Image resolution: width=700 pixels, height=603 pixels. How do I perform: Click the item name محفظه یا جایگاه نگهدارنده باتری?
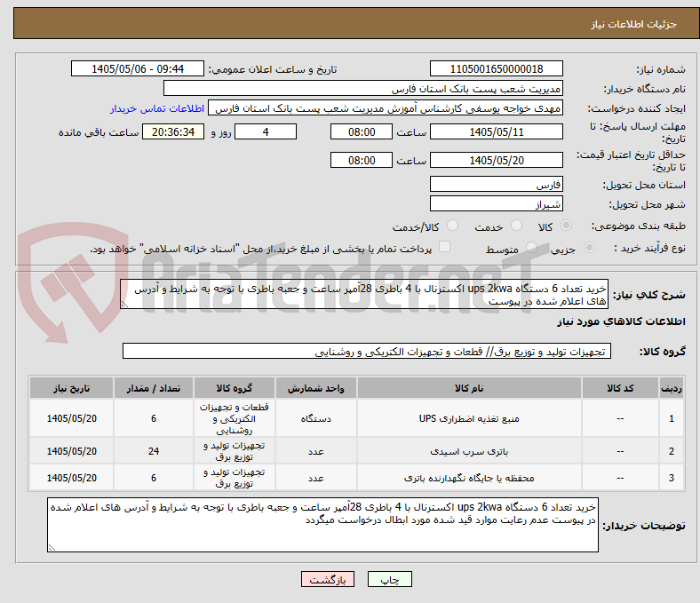(469, 478)
